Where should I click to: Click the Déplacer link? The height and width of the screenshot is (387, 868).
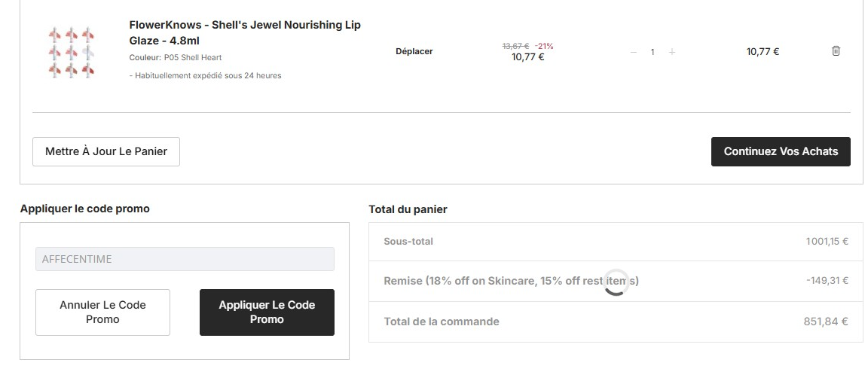pyautogui.click(x=414, y=51)
